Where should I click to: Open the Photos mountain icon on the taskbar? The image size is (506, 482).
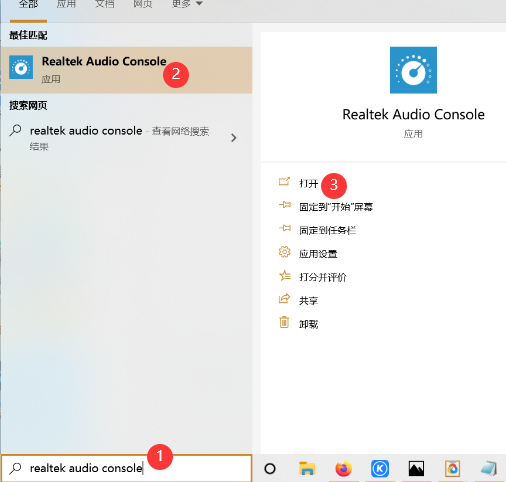tap(416, 469)
